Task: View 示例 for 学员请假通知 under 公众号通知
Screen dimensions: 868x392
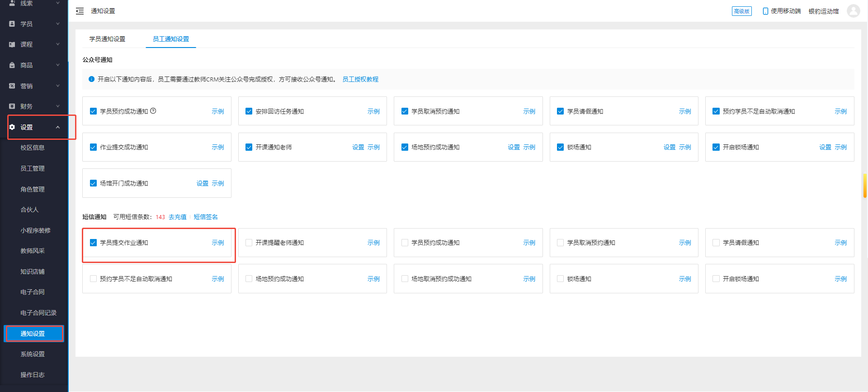Action: (685, 111)
